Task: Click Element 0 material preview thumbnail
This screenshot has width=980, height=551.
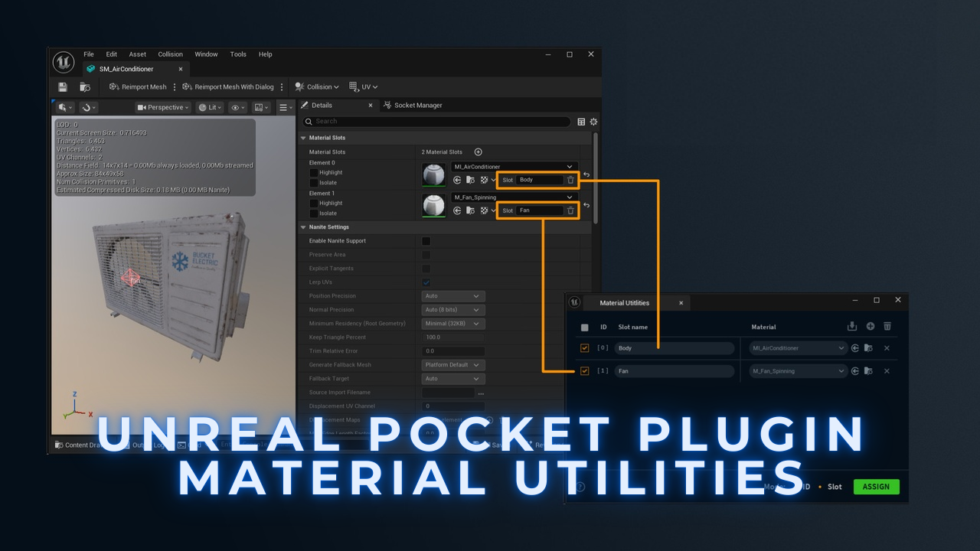Action: tap(435, 174)
